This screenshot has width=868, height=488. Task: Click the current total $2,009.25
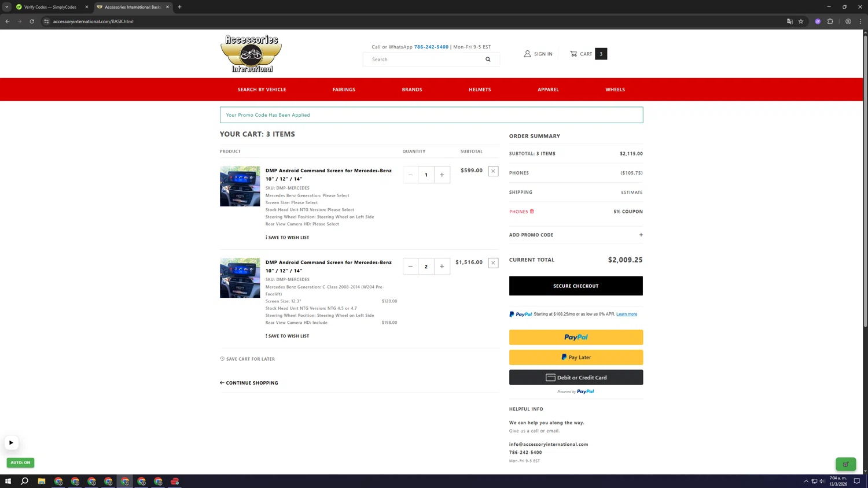[626, 260]
